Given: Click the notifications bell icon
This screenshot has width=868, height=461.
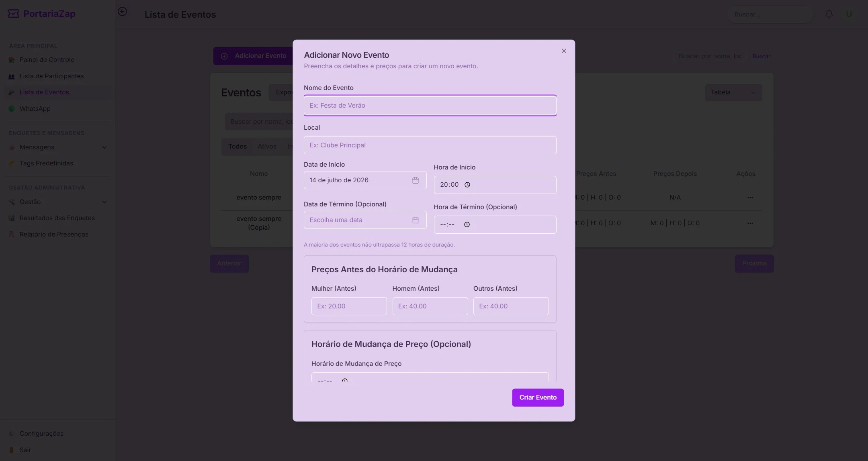Looking at the screenshot, I should 829,14.
